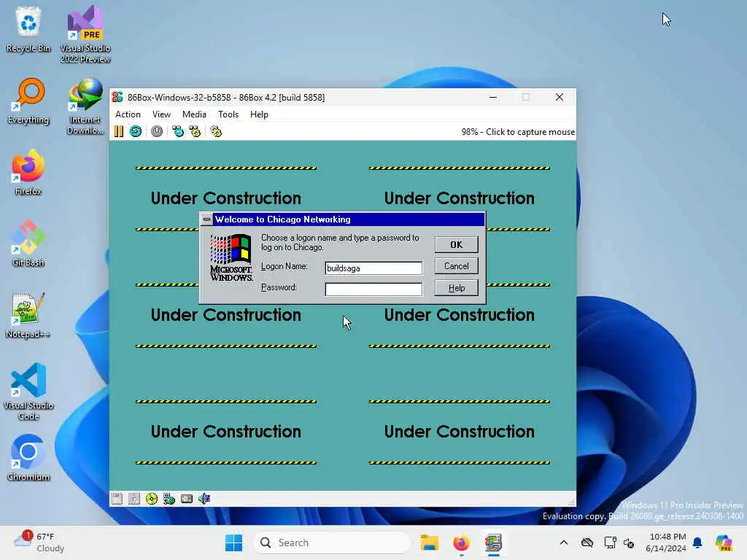Minimize the 86Box window
This screenshot has height=560, width=747.
click(493, 97)
